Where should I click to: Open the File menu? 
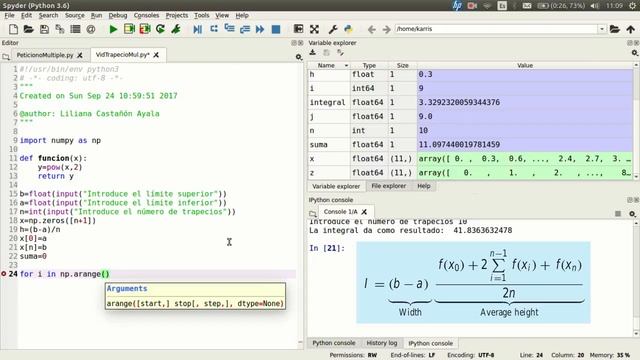click(x=9, y=15)
